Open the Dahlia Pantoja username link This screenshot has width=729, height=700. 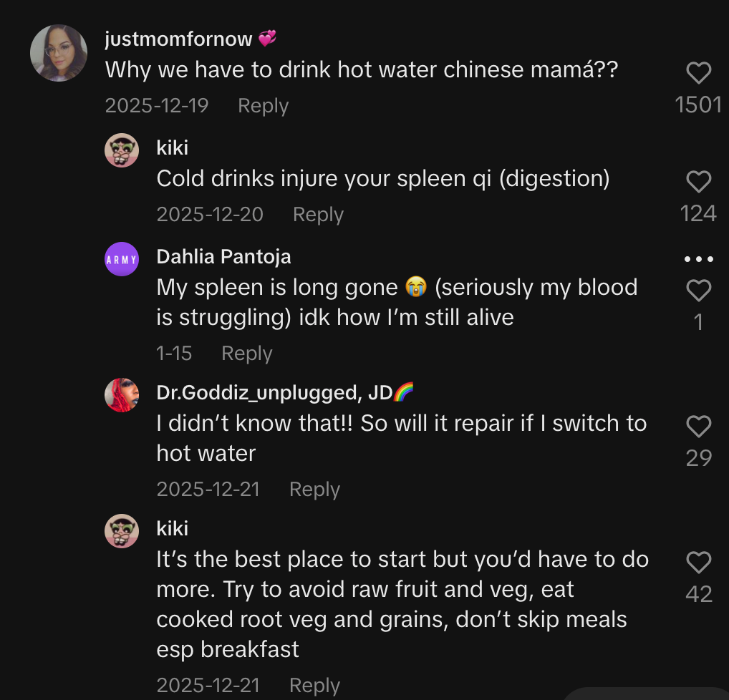[x=223, y=256]
